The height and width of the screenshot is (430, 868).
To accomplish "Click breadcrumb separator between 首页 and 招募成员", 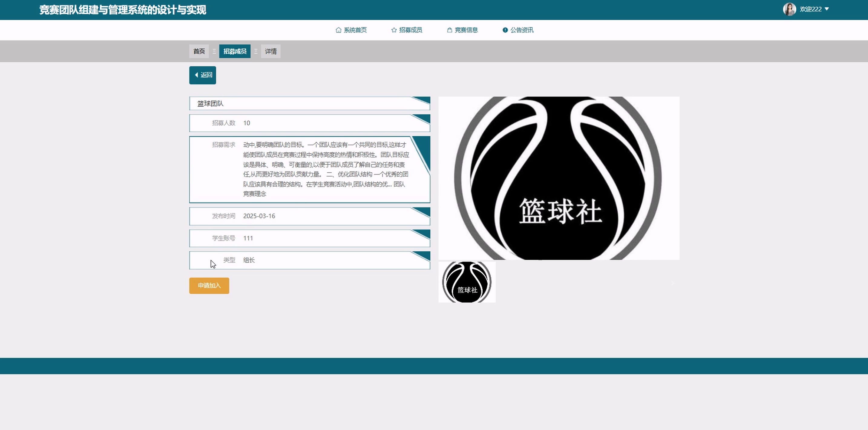I will pos(214,51).
